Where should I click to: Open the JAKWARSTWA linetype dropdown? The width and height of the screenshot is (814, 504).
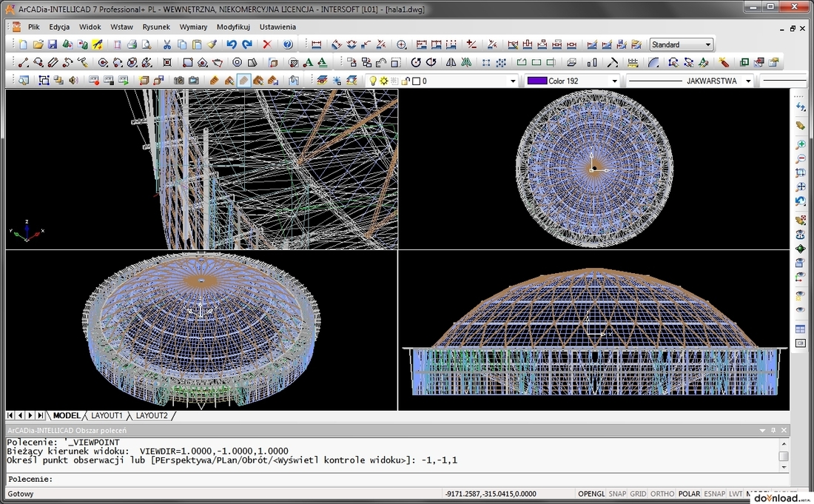(748, 81)
